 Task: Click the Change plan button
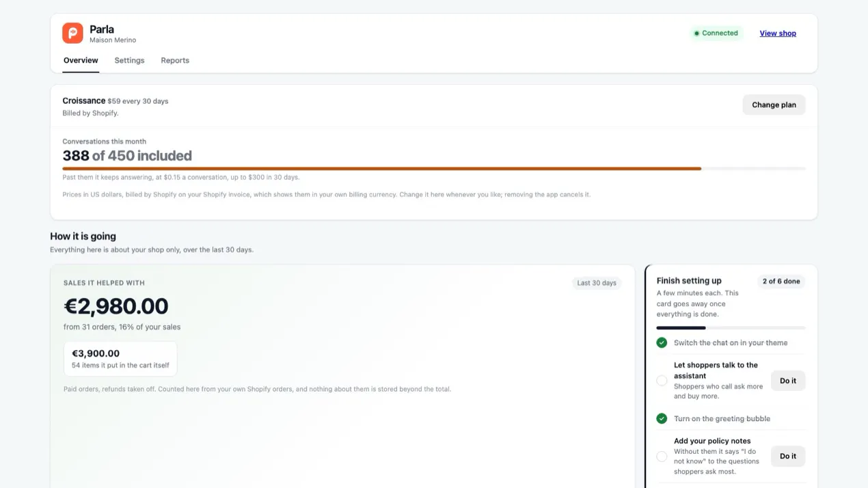(774, 105)
